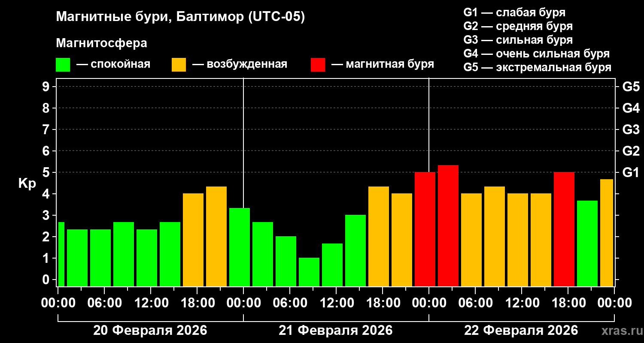The width and height of the screenshot is (644, 343).
Task: Click '12:00' tick label under 20 Февраля
Action: (x=151, y=303)
